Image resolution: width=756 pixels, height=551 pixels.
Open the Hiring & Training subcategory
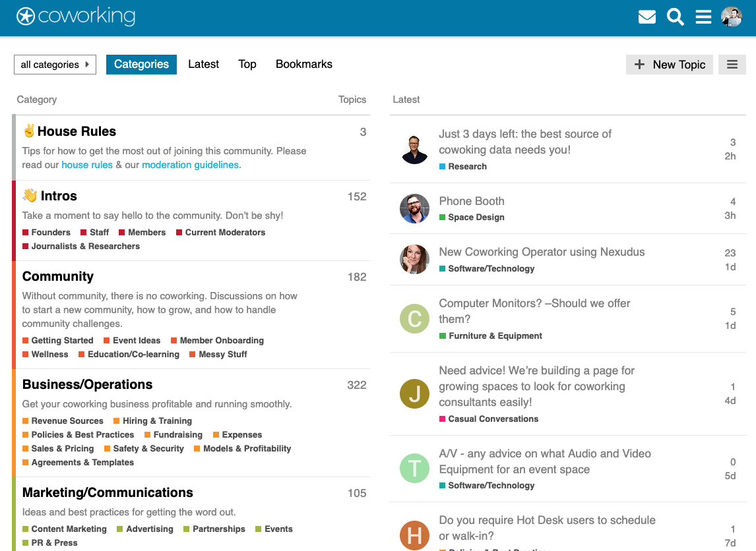pyautogui.click(x=153, y=421)
